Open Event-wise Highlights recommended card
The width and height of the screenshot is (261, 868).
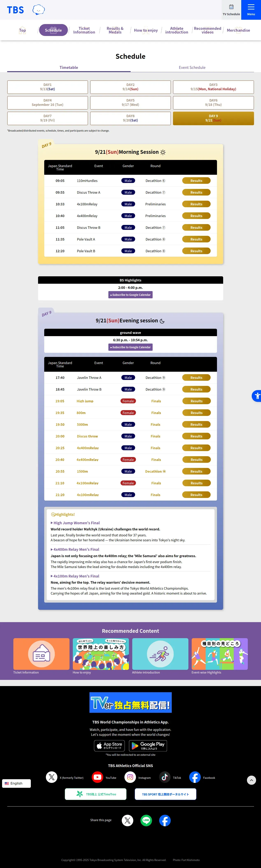pyautogui.click(x=219, y=656)
